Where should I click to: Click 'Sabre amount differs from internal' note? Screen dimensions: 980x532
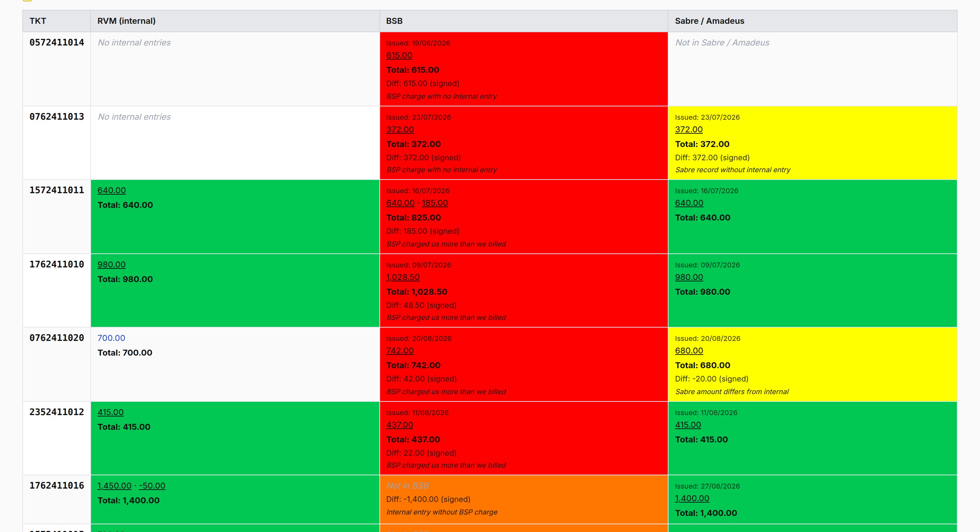tap(731, 392)
